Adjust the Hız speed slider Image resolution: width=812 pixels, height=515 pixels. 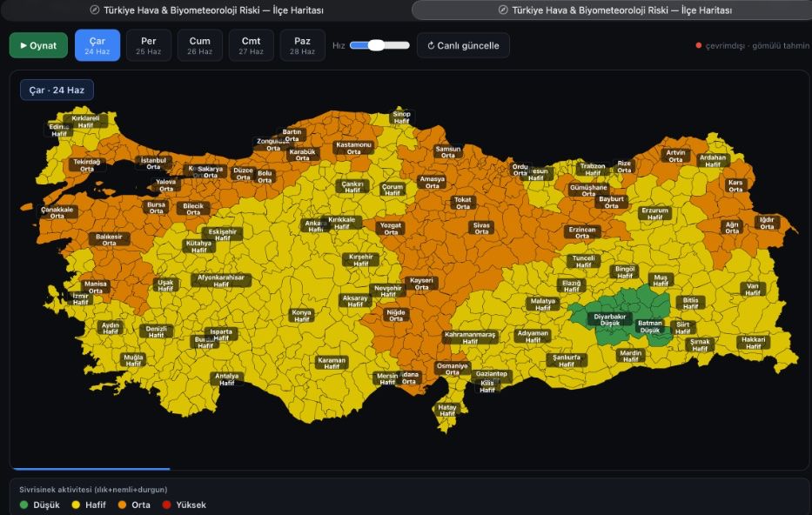[379, 45]
